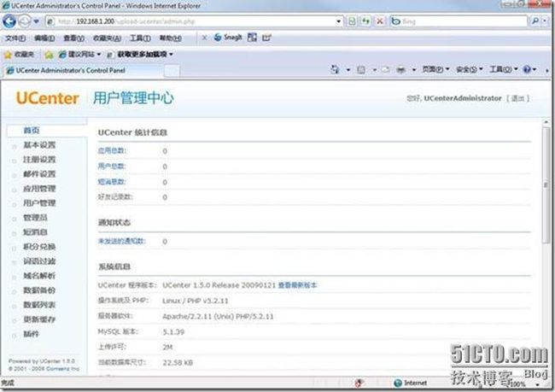Open the 收藏夹(A) menu
This screenshot has width=555, height=392.
[107, 38]
